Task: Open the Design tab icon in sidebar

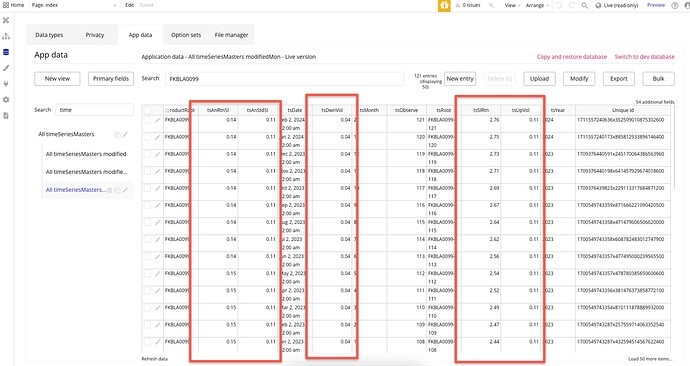Action: click(x=6, y=20)
